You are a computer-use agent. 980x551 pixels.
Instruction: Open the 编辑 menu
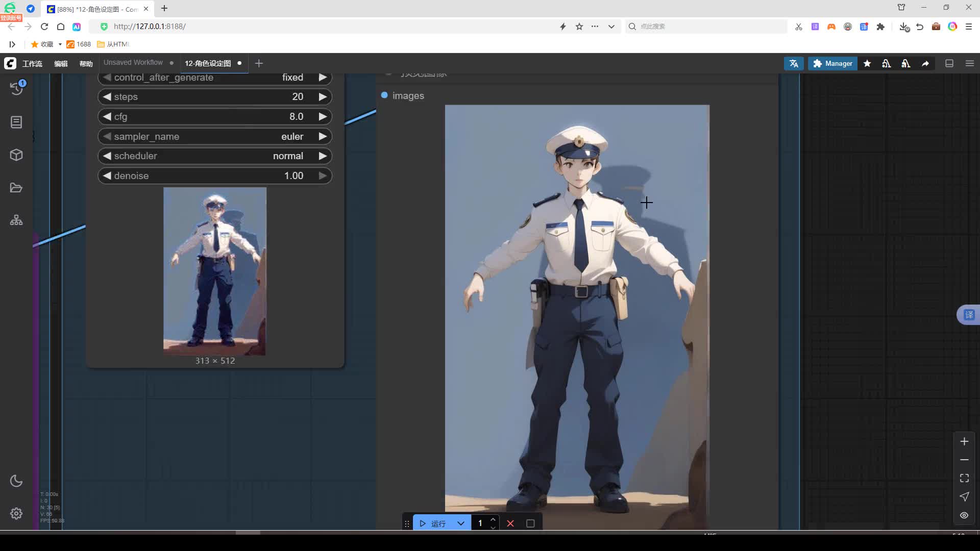(x=61, y=64)
